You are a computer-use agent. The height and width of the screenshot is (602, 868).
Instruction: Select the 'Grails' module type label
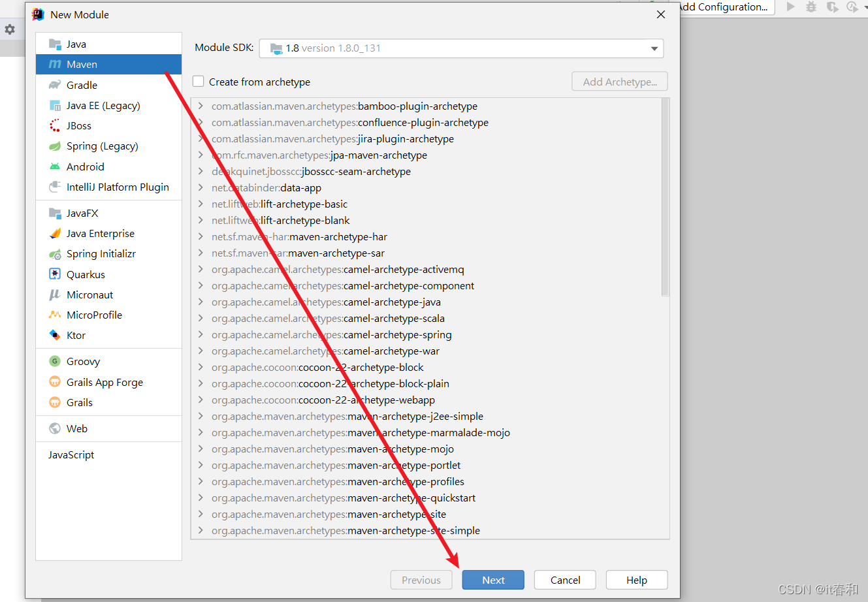tap(80, 403)
